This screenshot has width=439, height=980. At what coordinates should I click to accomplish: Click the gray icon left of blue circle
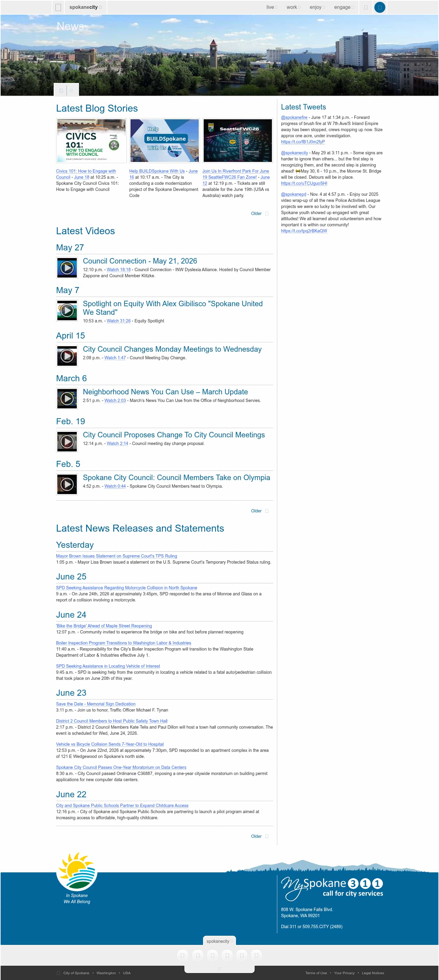(366, 7)
